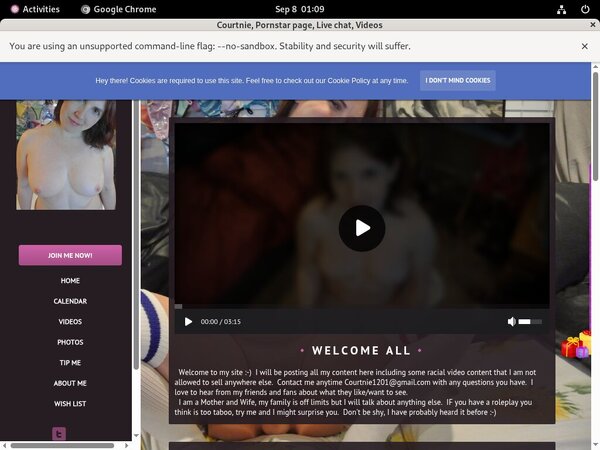Navigate to the Photos page
The height and width of the screenshot is (450, 600).
70,342
